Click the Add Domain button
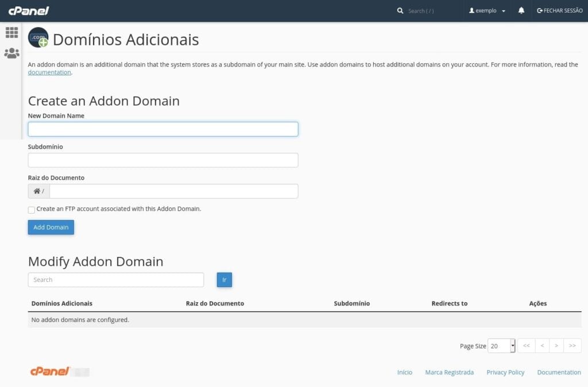 click(51, 227)
